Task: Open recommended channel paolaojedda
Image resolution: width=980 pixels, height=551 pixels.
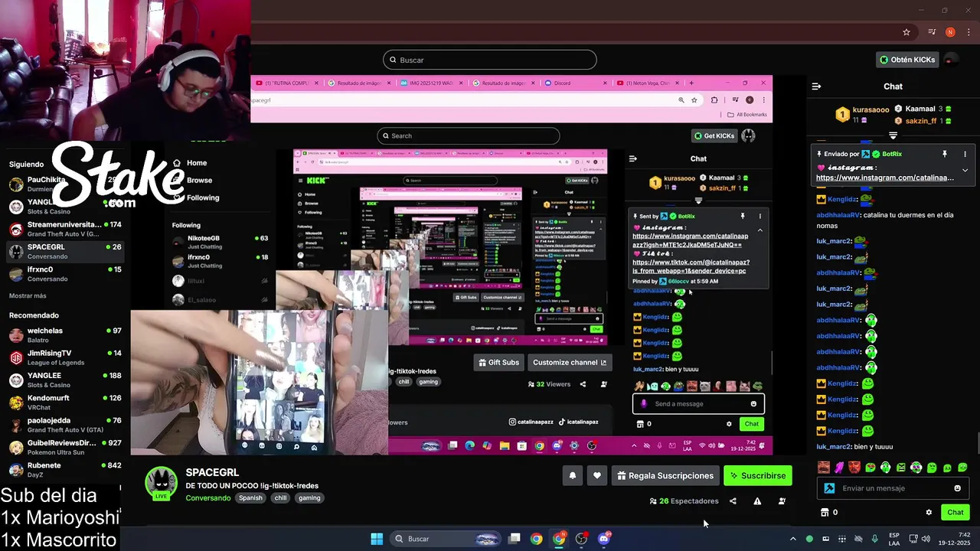Action: coord(65,425)
